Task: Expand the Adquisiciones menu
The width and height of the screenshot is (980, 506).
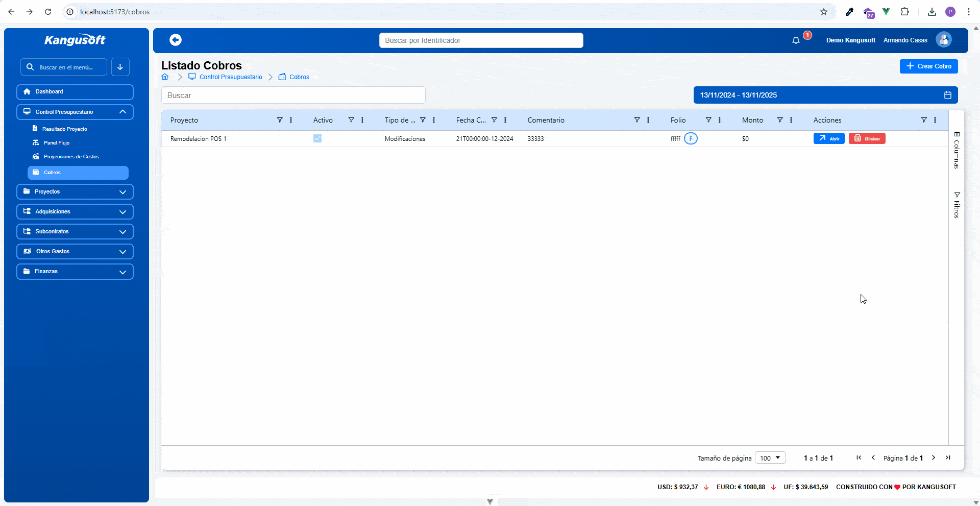Action: click(x=75, y=211)
